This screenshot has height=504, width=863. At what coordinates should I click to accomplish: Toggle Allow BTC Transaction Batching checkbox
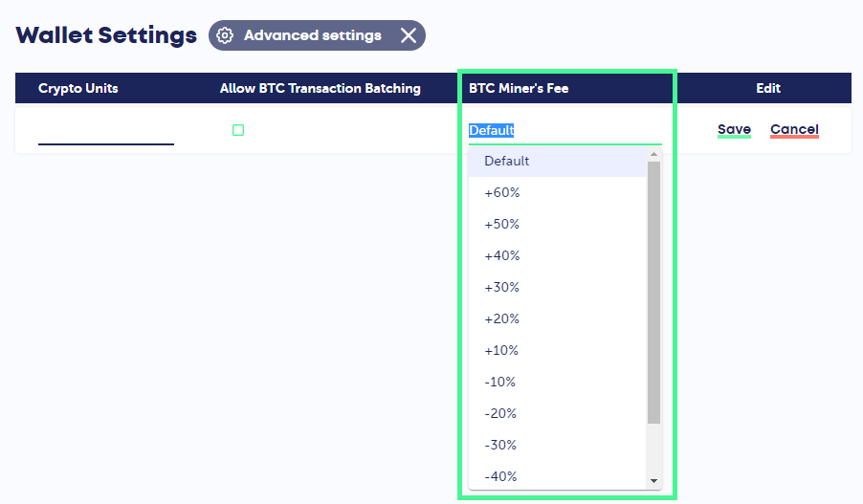point(238,130)
